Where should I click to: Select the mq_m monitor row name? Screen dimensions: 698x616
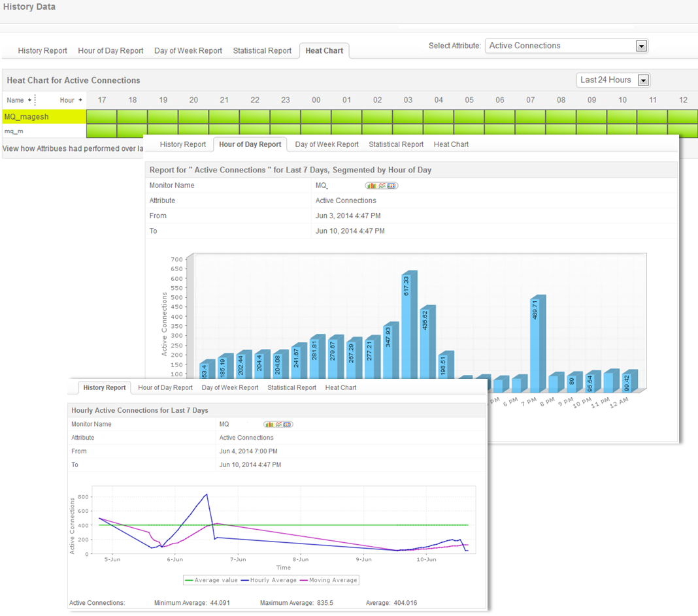[14, 131]
